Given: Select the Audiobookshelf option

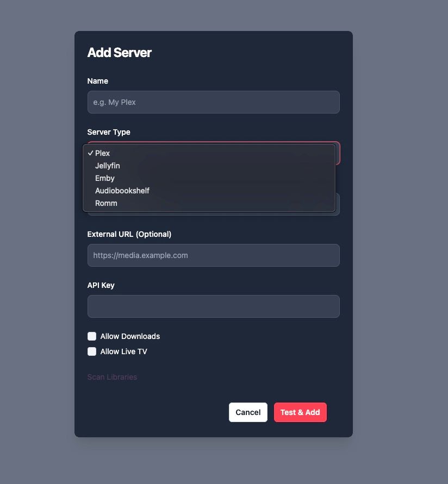Looking at the screenshot, I should point(209,191).
